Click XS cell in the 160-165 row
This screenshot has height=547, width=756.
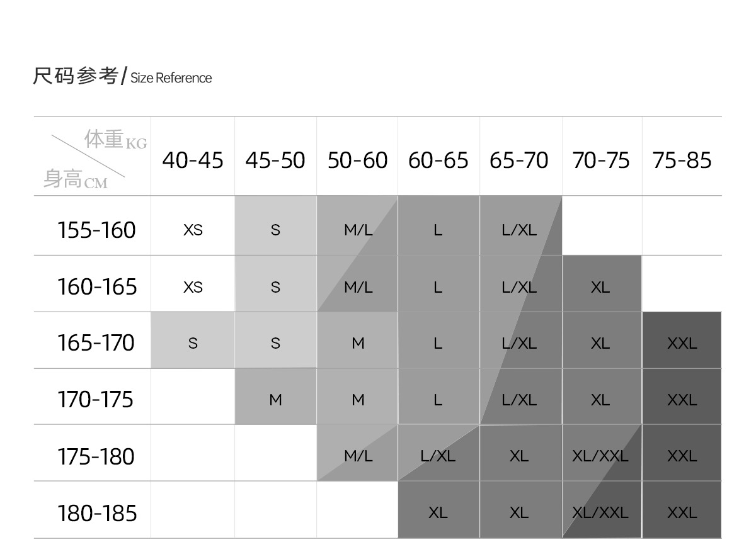tap(193, 287)
